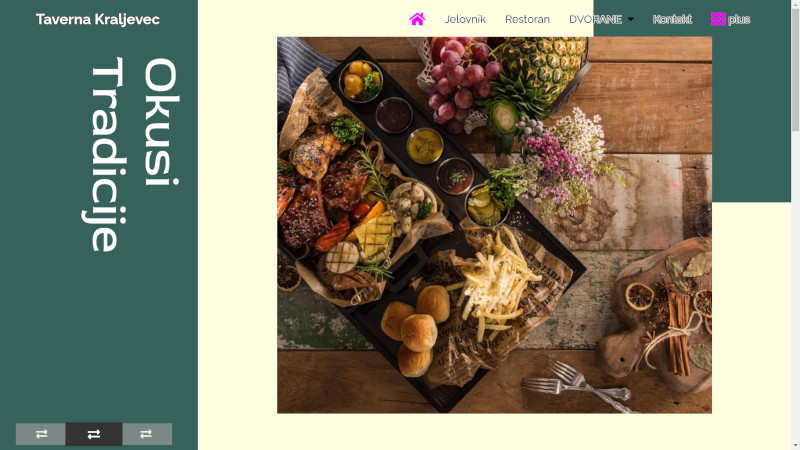Image resolution: width=800 pixels, height=450 pixels.
Task: Select the right gray swap-arrows button
Action: (147, 434)
